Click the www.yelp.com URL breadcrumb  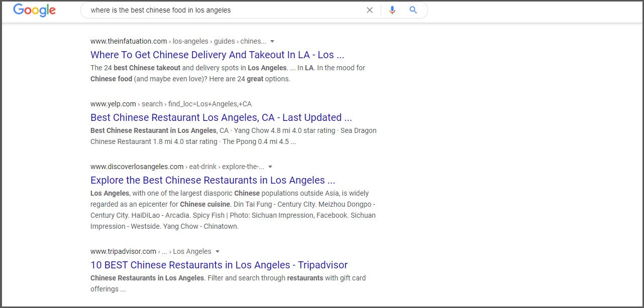[114, 104]
